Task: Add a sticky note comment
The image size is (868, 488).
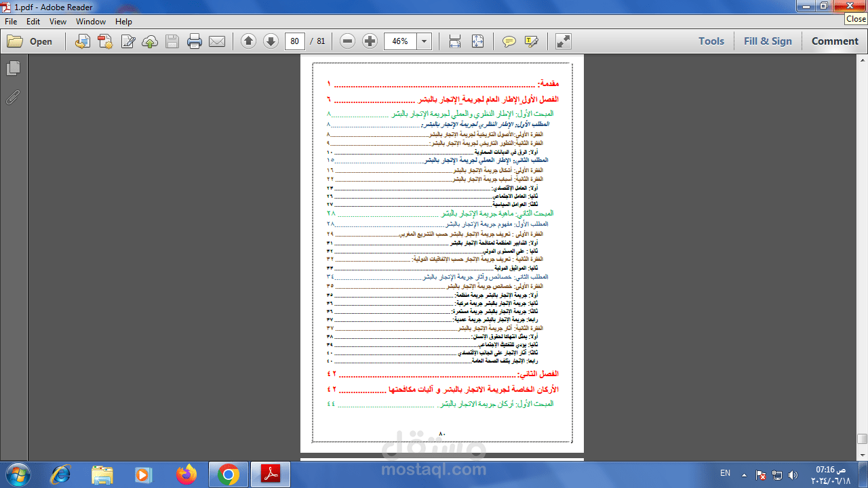Action: [509, 41]
